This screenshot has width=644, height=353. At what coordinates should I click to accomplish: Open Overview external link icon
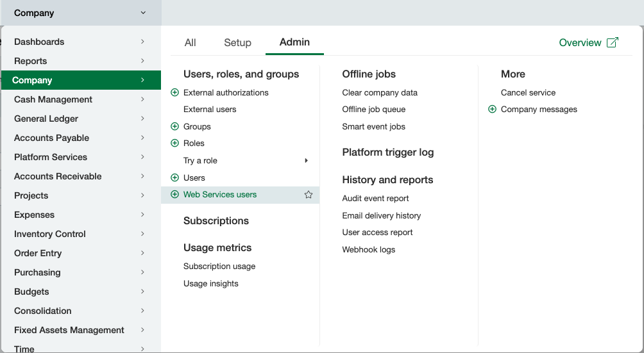tap(612, 43)
